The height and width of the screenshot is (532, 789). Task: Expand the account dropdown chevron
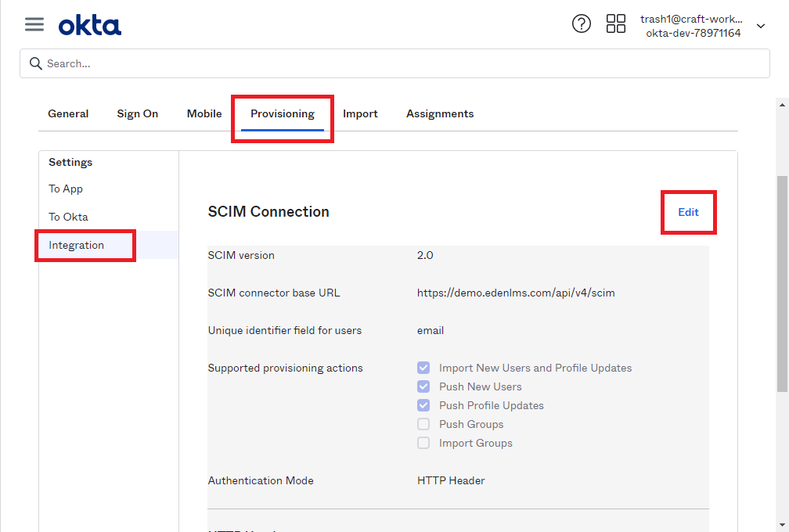tap(761, 26)
